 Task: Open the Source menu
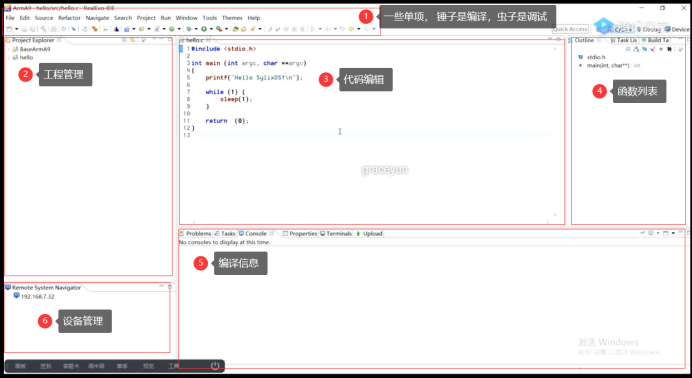(x=44, y=18)
